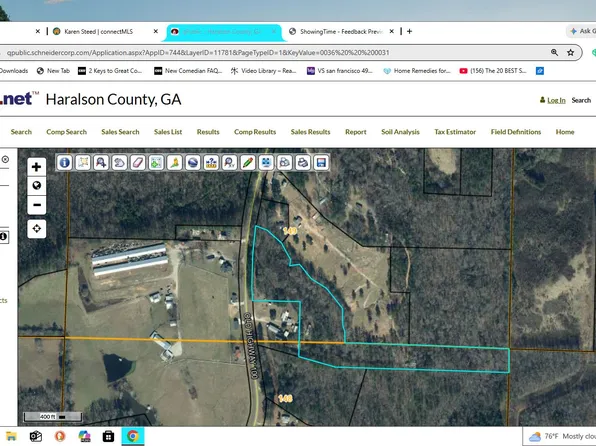Open the Soil Analysis menu item
Screen dimensions: 596x446
(400, 132)
